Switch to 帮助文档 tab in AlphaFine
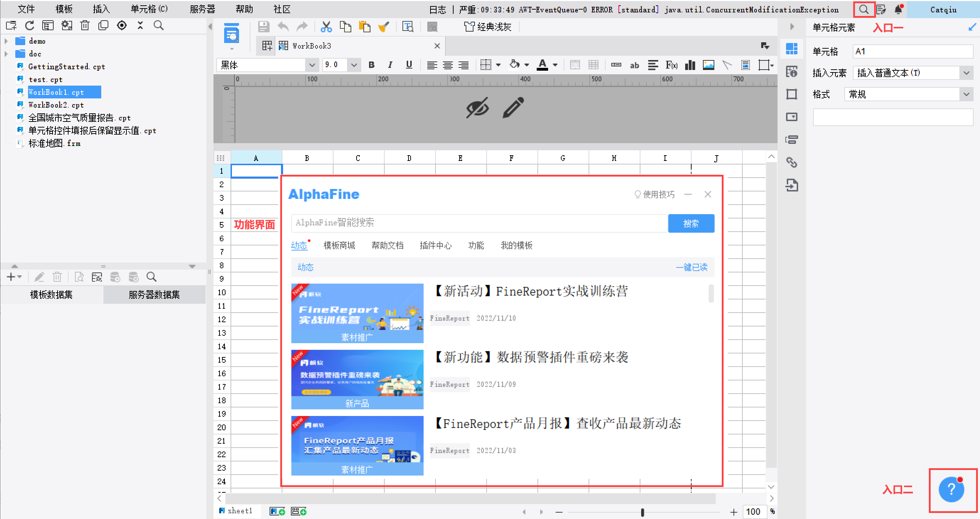The height and width of the screenshot is (519, 980). [x=387, y=245]
